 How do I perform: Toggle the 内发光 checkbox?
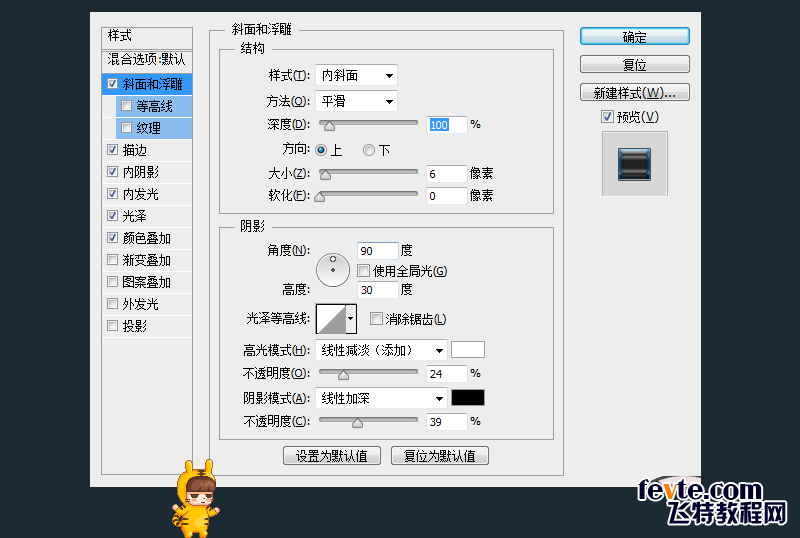click(x=113, y=193)
